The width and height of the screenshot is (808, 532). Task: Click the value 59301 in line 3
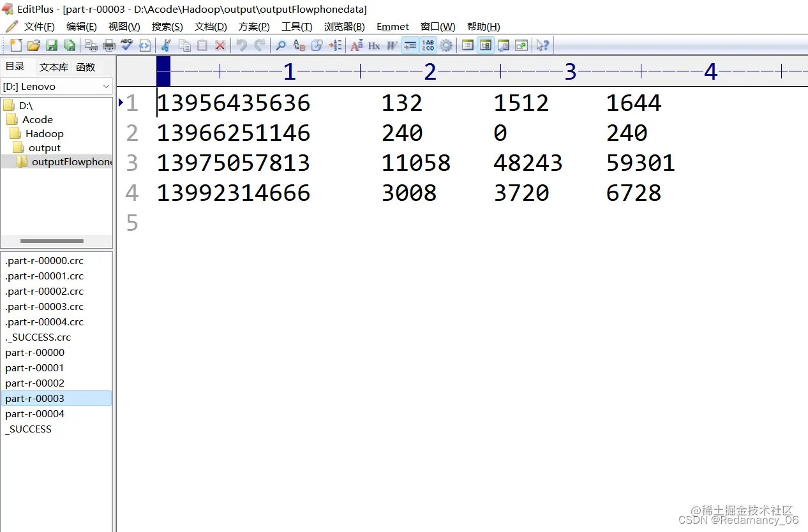tap(640, 163)
